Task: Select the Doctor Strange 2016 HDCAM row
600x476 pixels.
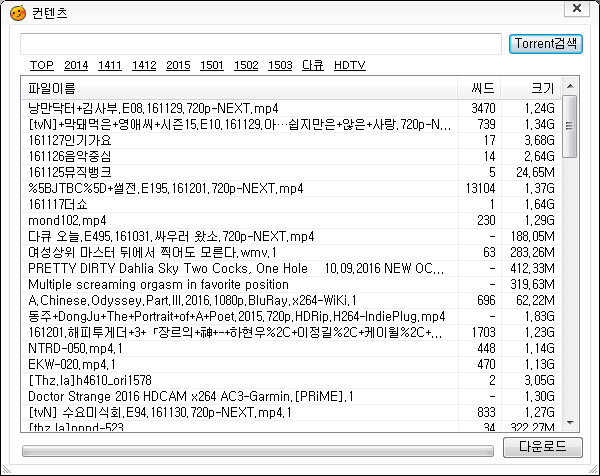Action: 291,397
